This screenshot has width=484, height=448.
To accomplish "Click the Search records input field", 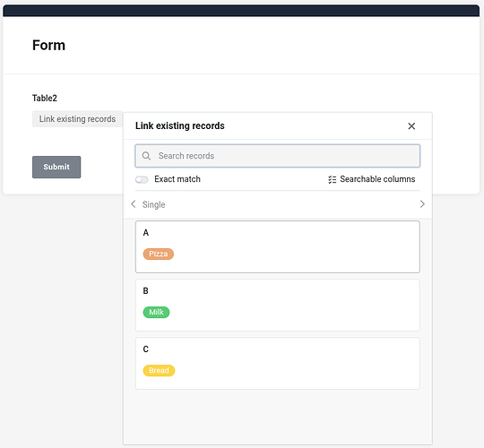I will coord(278,156).
